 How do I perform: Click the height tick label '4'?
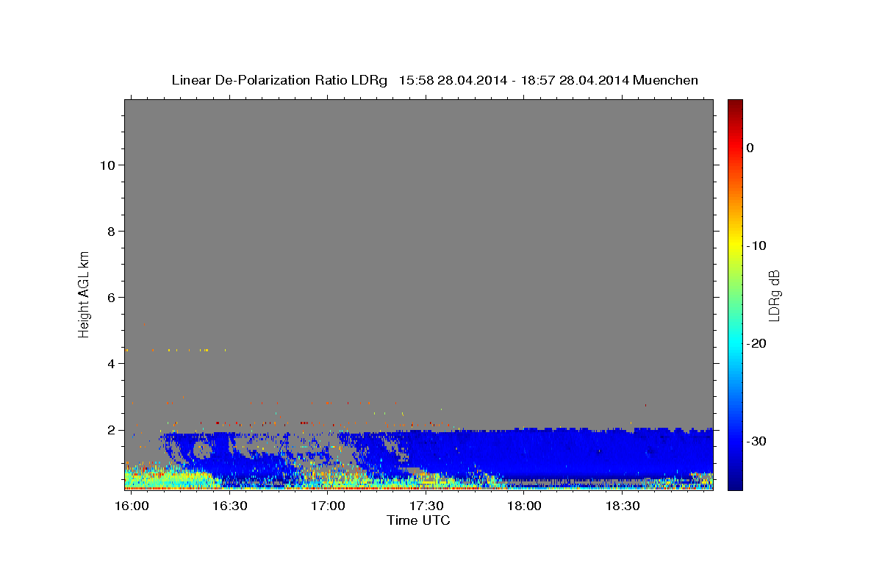pyautogui.click(x=112, y=364)
